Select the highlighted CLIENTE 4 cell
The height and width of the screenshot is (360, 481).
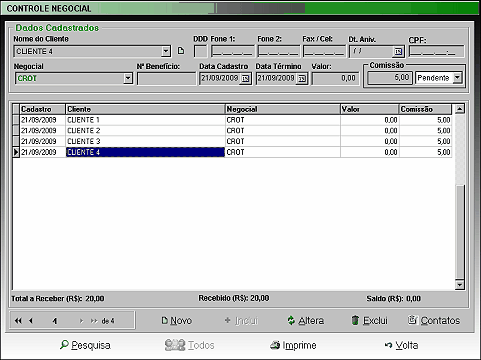click(145, 152)
